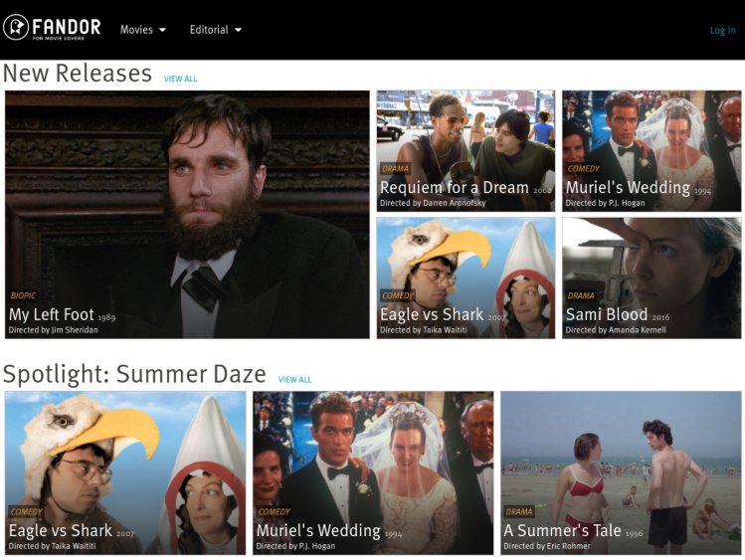This screenshot has height=560, width=745.
Task: Click the BIOPIC genre tag on My Left Foot
Action: (23, 295)
